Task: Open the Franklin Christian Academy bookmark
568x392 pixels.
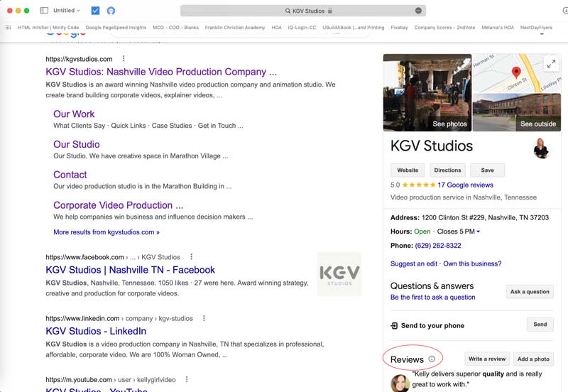Action: point(235,28)
